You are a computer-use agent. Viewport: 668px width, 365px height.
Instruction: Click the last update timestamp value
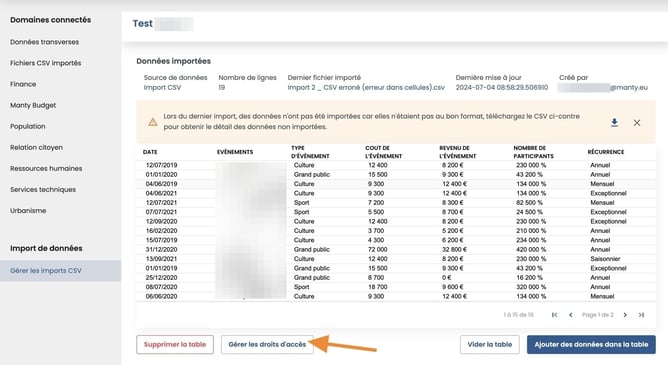502,87
